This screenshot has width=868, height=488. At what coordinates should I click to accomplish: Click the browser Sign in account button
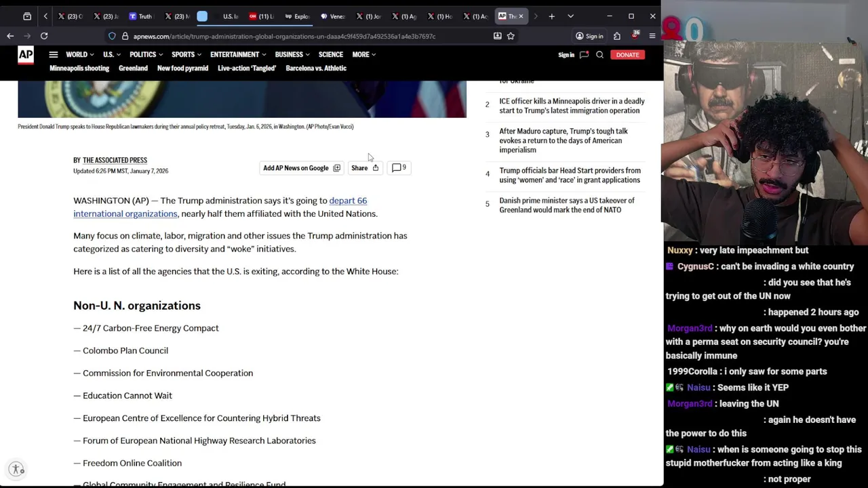tap(589, 36)
